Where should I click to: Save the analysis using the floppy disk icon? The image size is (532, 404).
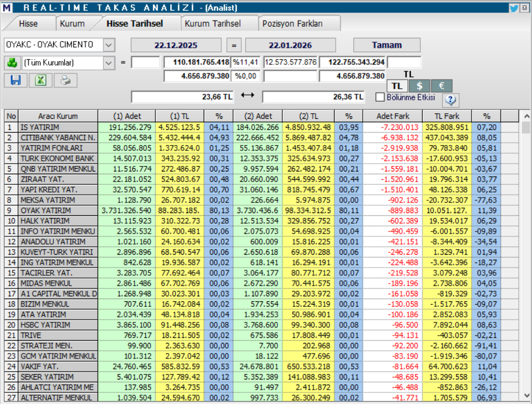pyautogui.click(x=15, y=80)
